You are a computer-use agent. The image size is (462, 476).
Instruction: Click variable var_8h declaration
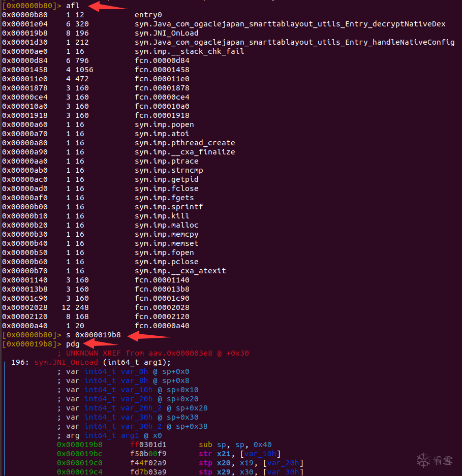[x=123, y=380]
